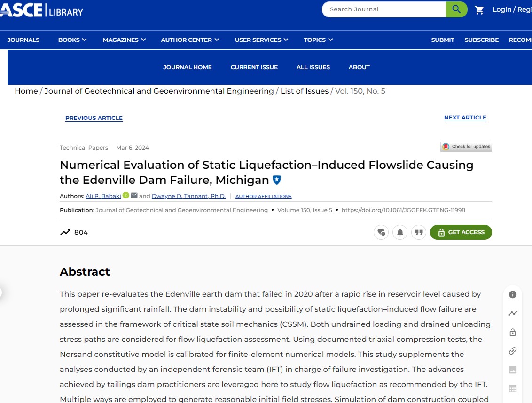The height and width of the screenshot is (403, 532).
Task: Click the ORCID icon beside Ali P. Babaki
Action: 126,196
